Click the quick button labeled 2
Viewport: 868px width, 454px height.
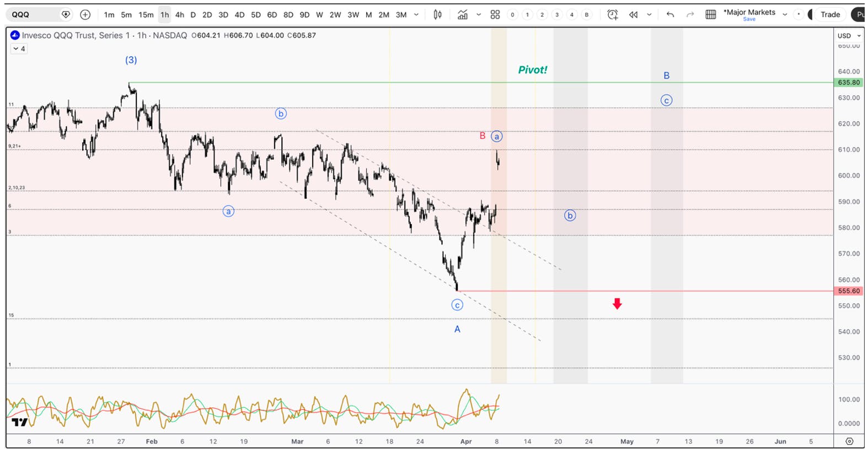(x=543, y=15)
